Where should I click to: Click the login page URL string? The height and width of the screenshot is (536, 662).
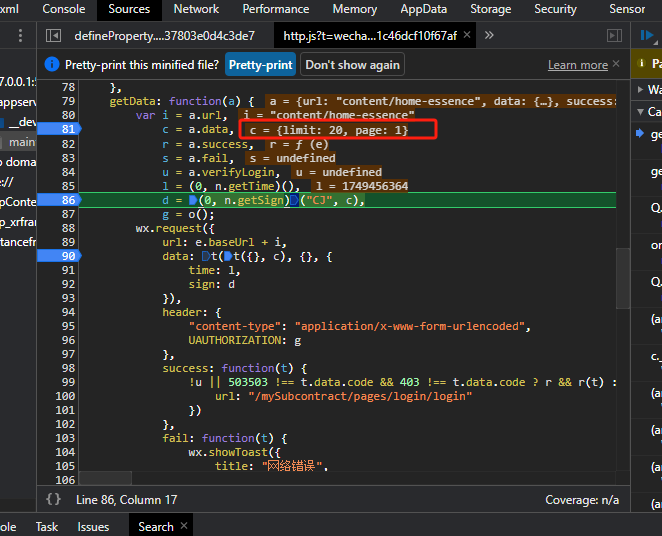[360, 396]
